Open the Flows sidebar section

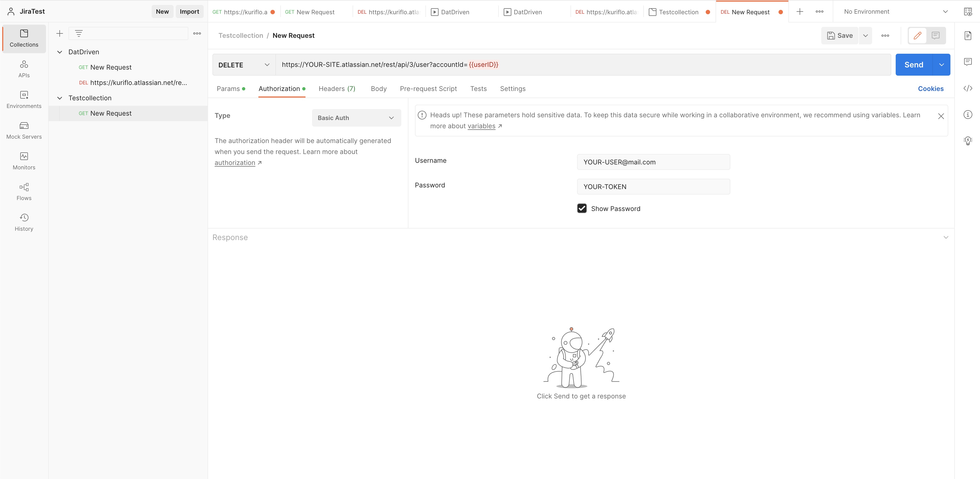(x=24, y=192)
